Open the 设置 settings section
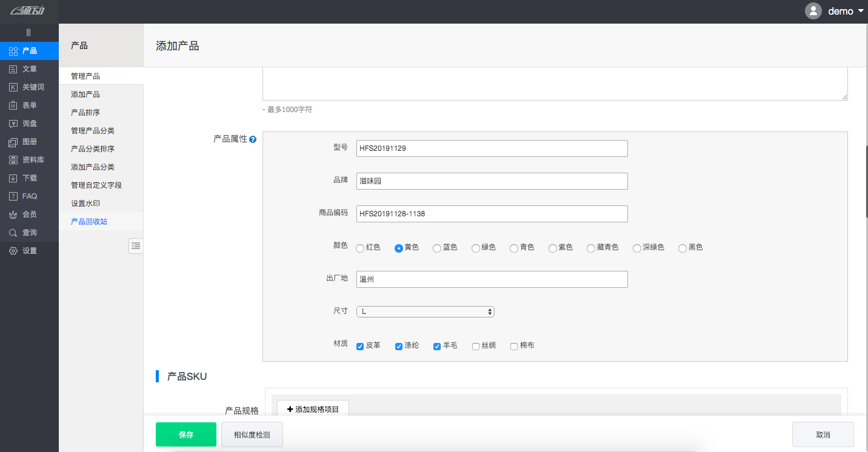 coord(28,250)
